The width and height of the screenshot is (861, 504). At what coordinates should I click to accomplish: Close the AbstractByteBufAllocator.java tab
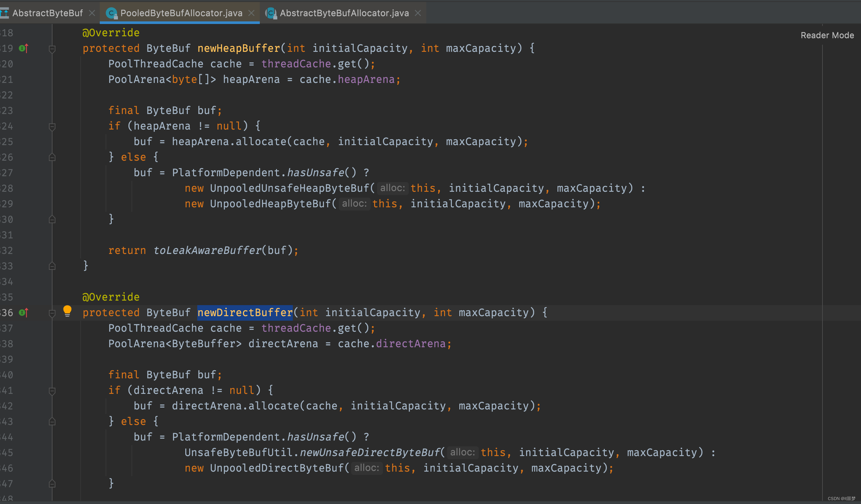pyautogui.click(x=418, y=13)
